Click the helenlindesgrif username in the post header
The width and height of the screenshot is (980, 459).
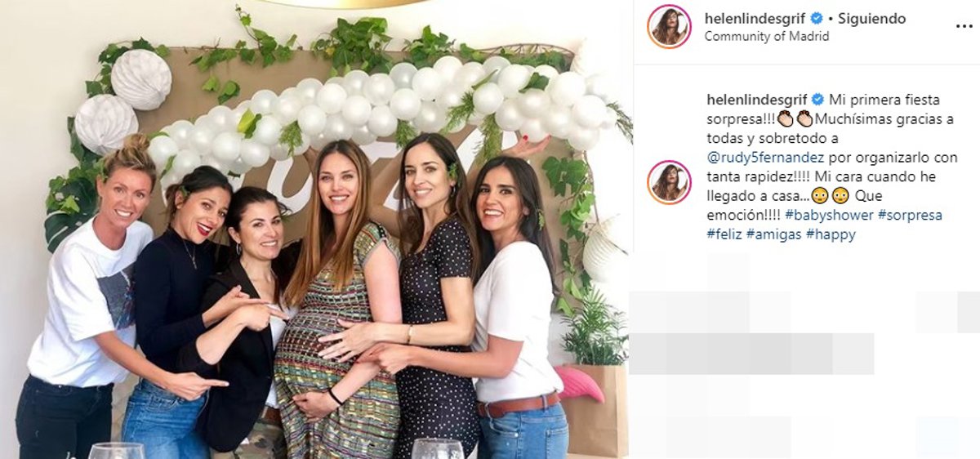(x=755, y=18)
